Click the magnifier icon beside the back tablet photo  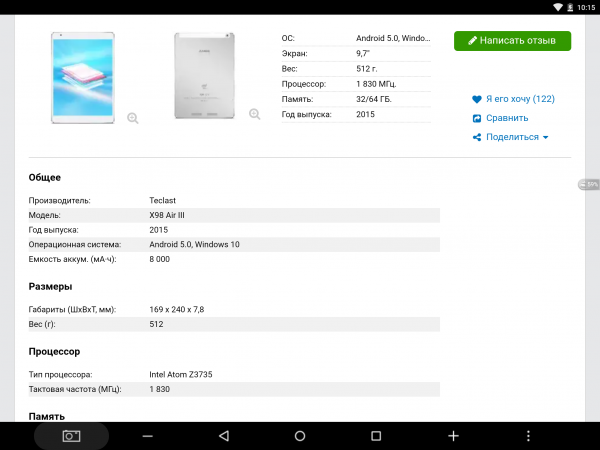click(x=254, y=114)
